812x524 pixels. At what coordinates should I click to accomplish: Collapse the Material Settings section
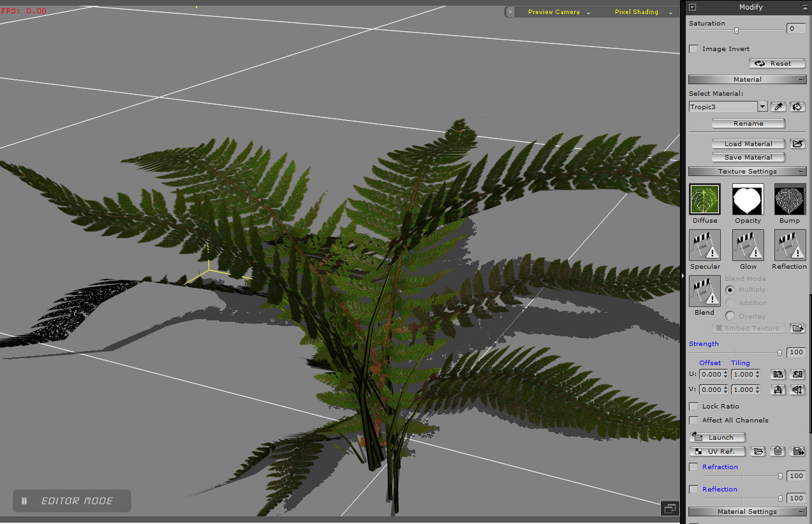802,511
